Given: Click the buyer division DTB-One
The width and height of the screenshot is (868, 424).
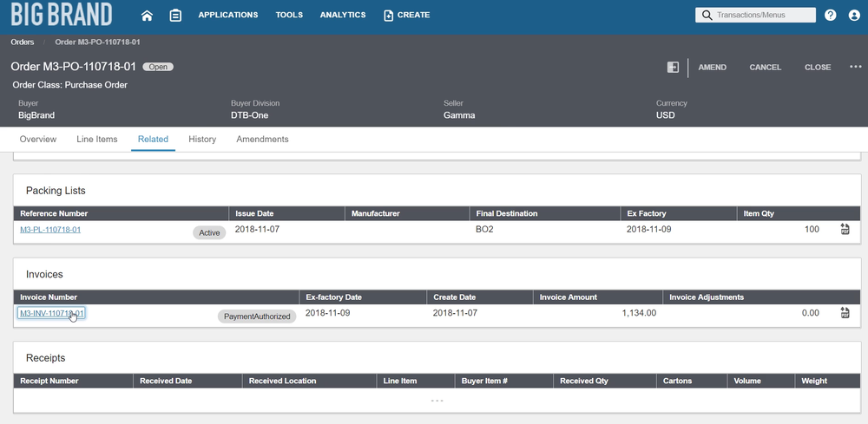Looking at the screenshot, I should pyautogui.click(x=250, y=115).
